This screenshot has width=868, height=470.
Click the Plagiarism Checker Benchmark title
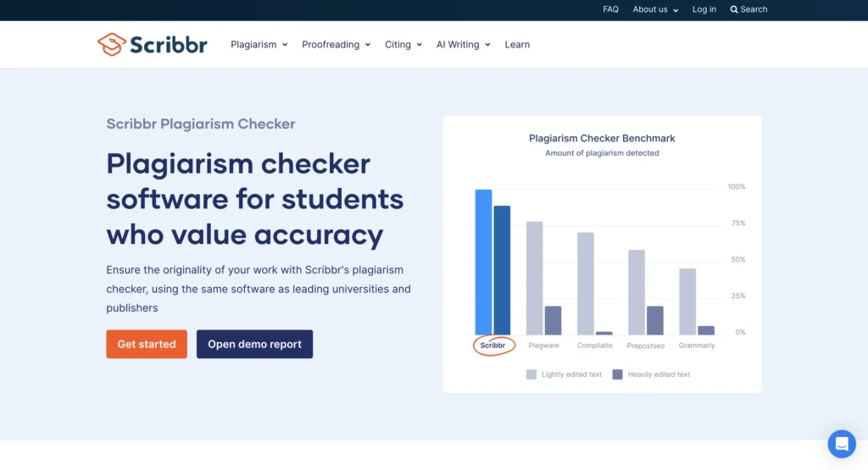[602, 138]
